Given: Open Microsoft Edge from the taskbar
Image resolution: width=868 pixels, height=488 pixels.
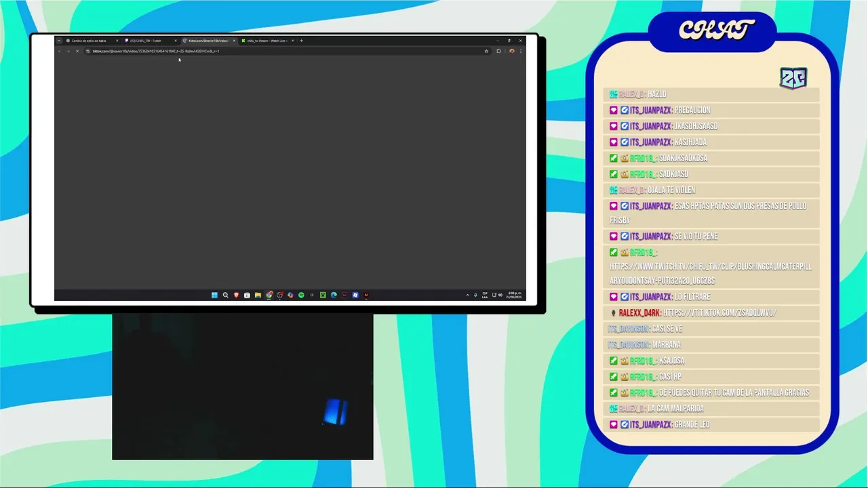Looking at the screenshot, I should pyautogui.click(x=334, y=295).
